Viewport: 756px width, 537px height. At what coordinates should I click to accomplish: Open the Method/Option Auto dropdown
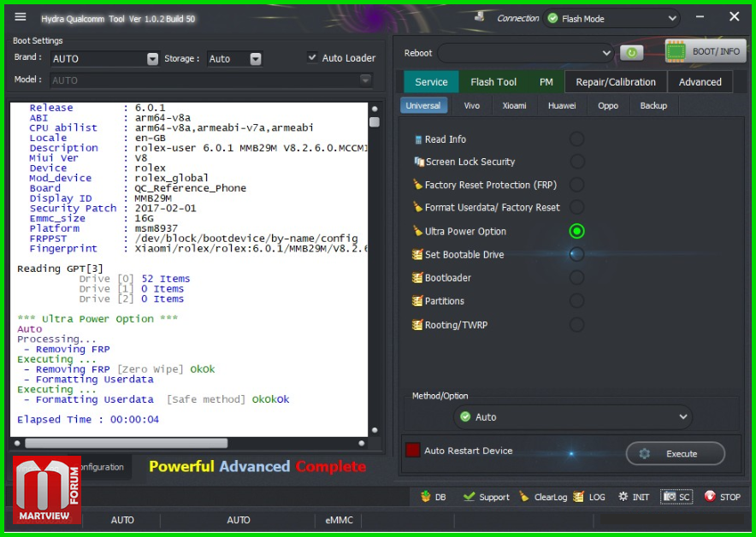point(573,417)
